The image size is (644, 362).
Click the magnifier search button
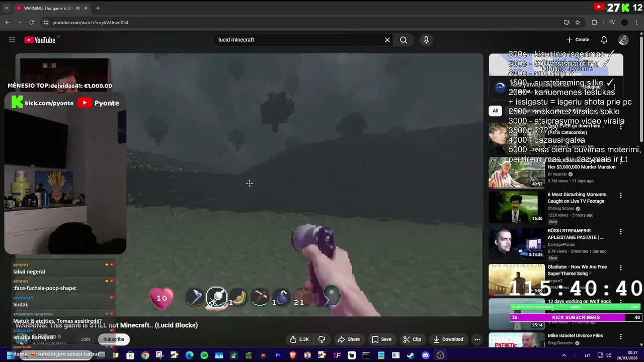404,40
